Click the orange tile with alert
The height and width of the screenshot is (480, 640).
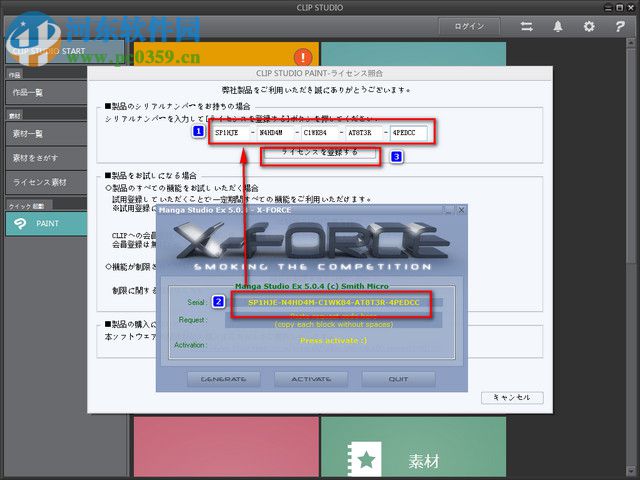coord(226,53)
